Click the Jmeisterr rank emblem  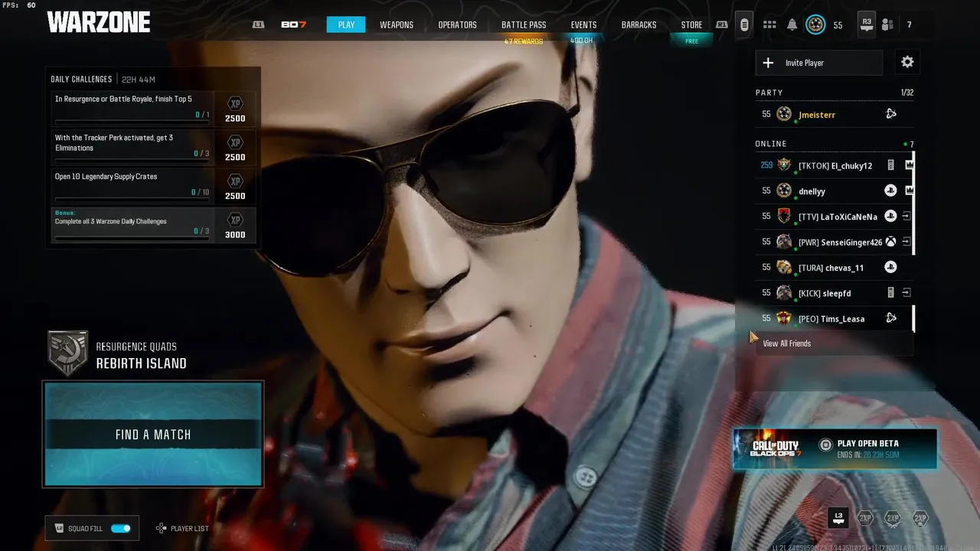pos(784,114)
